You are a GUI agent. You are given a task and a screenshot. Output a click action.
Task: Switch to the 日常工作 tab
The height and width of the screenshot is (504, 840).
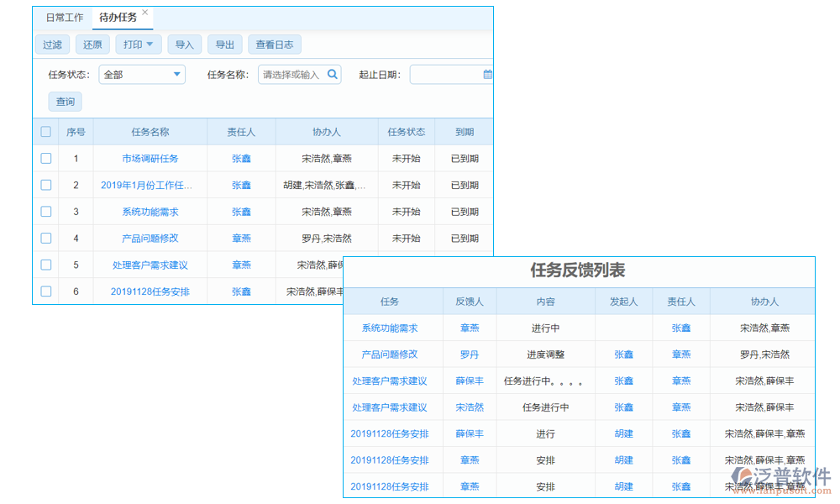tap(64, 17)
